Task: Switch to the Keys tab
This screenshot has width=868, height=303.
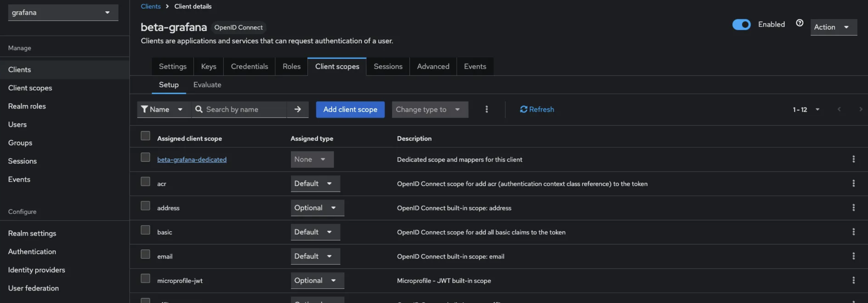Action: 208,66
